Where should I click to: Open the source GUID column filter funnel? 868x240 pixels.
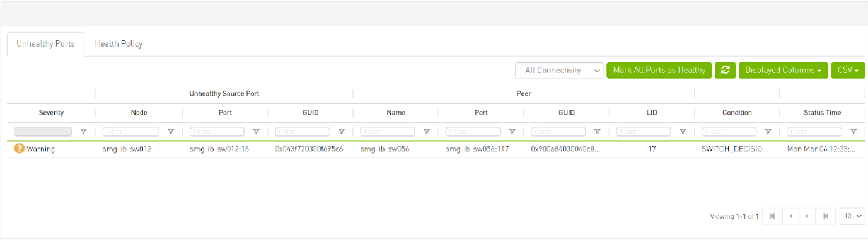point(341,132)
